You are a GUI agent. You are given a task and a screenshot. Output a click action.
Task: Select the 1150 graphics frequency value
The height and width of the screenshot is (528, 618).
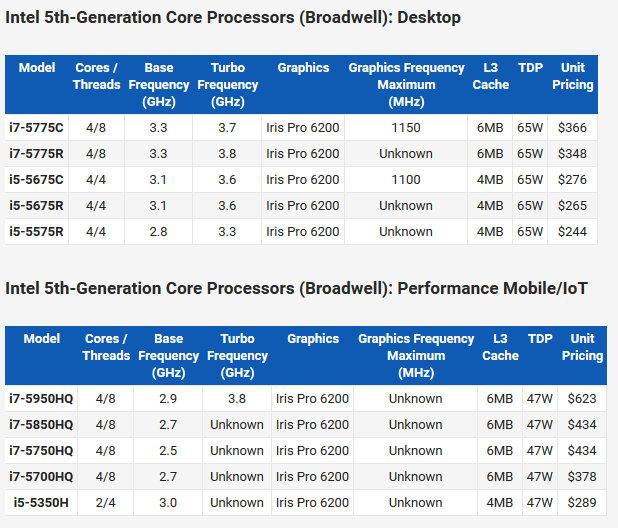[406, 128]
